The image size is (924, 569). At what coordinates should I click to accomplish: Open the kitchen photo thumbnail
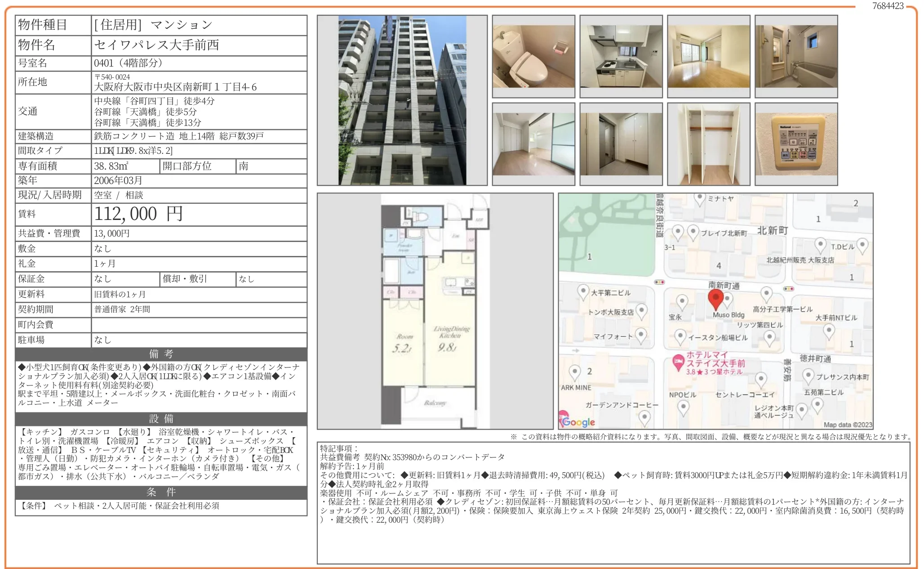coord(621,56)
